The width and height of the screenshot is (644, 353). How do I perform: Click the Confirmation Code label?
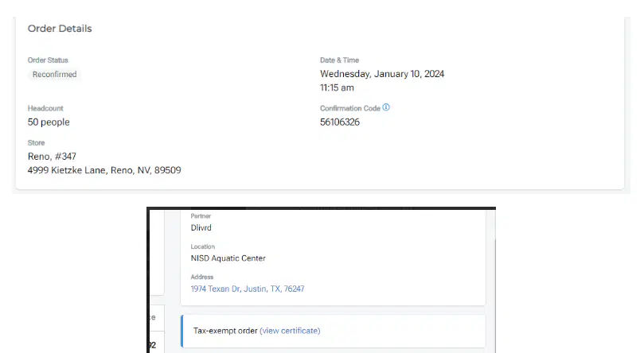click(350, 108)
